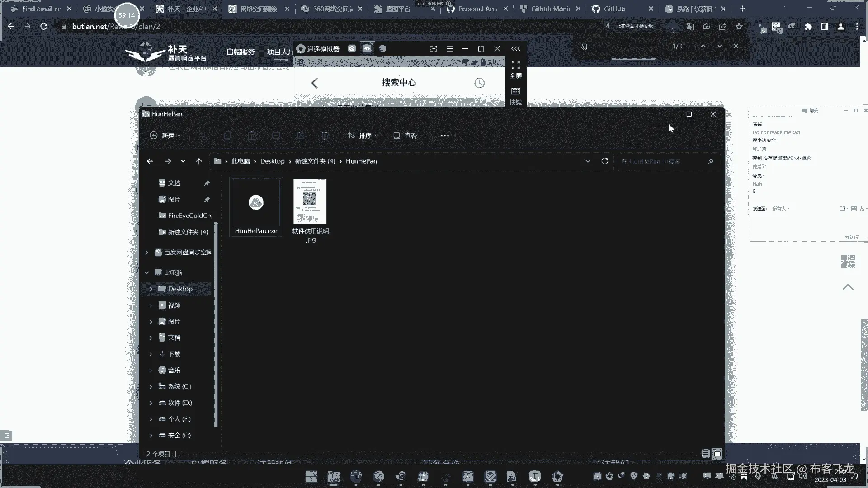Screen dimensions: 868x488
Task: Switch to large icons view toggle
Action: pyautogui.click(x=717, y=454)
